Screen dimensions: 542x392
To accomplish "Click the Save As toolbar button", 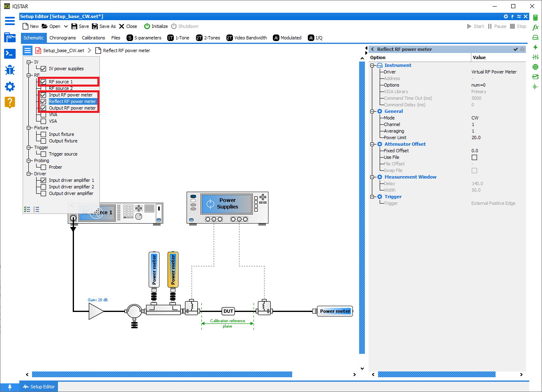I will (104, 26).
